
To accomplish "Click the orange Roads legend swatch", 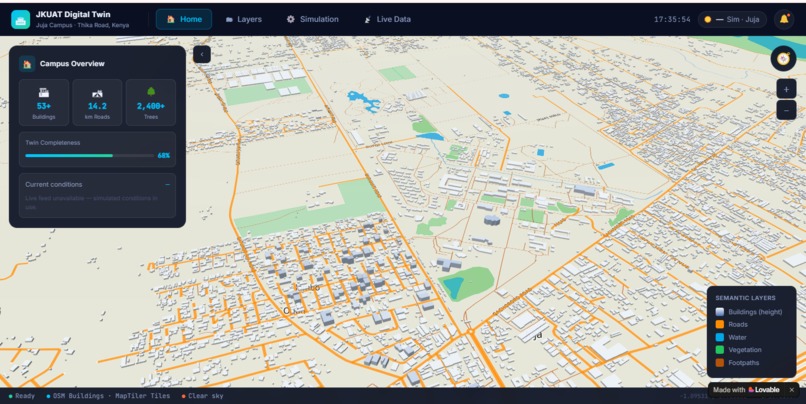I will coord(720,324).
